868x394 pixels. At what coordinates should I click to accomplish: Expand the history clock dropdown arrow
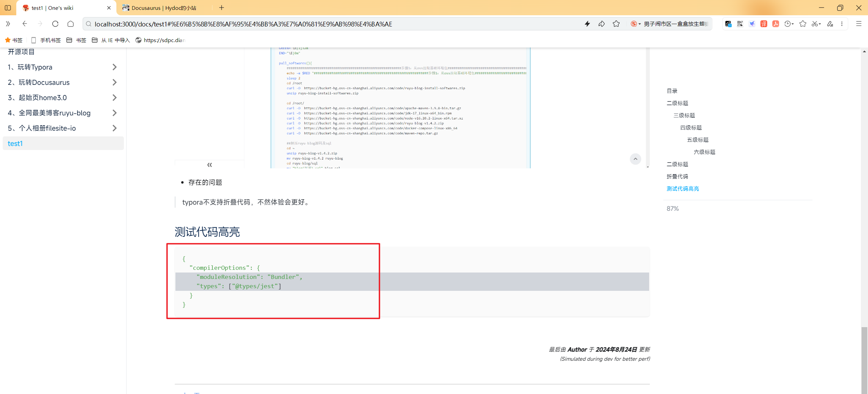click(792, 24)
